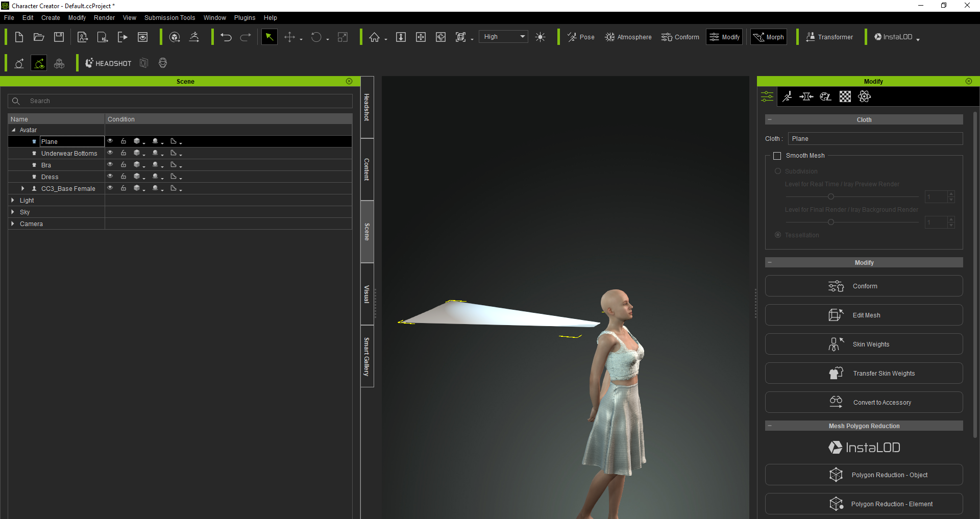
Task: Click the Real Time subdivision level slider
Action: coord(852,196)
